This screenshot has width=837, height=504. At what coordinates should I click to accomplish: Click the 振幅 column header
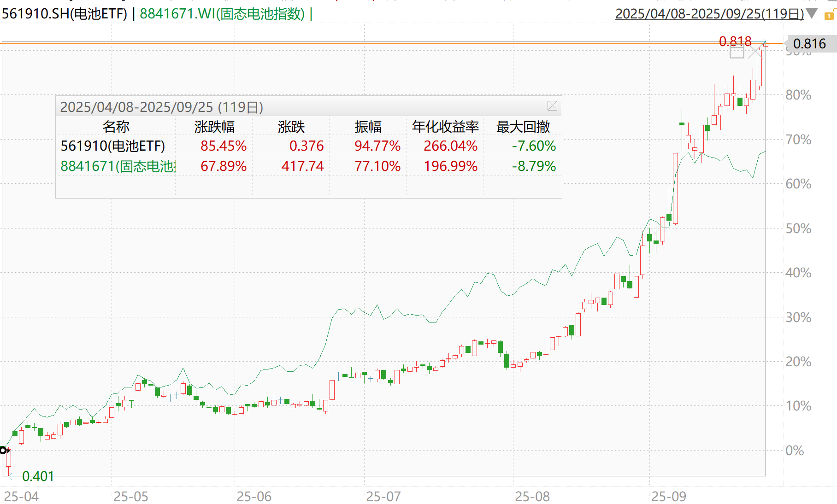[x=368, y=127]
